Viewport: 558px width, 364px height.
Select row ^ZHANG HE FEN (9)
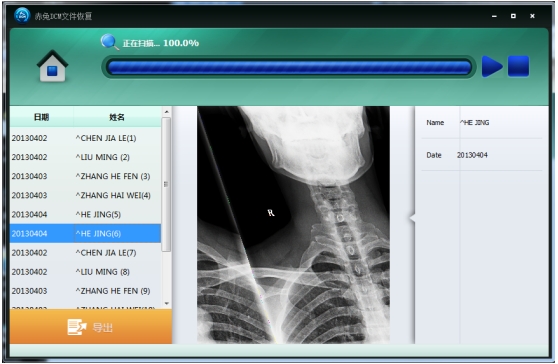point(85,291)
